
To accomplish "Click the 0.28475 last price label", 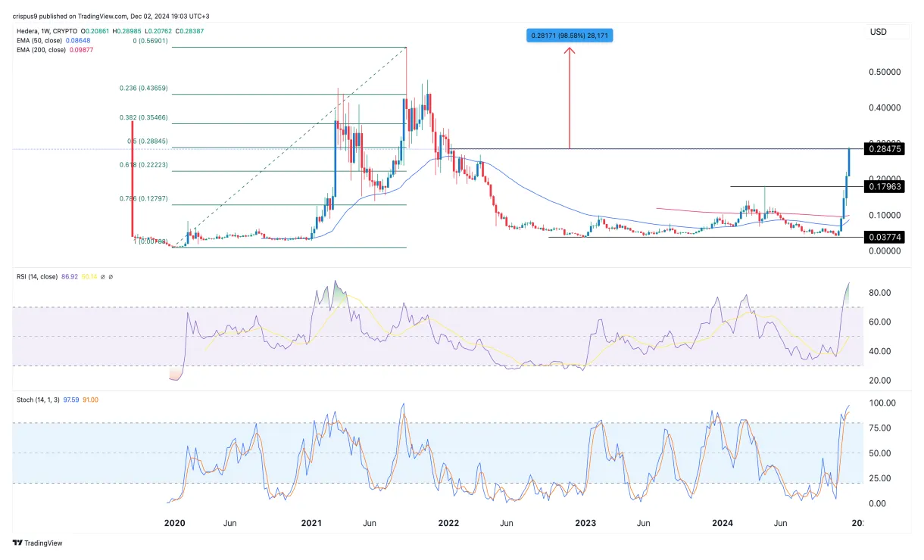I will tap(884, 149).
